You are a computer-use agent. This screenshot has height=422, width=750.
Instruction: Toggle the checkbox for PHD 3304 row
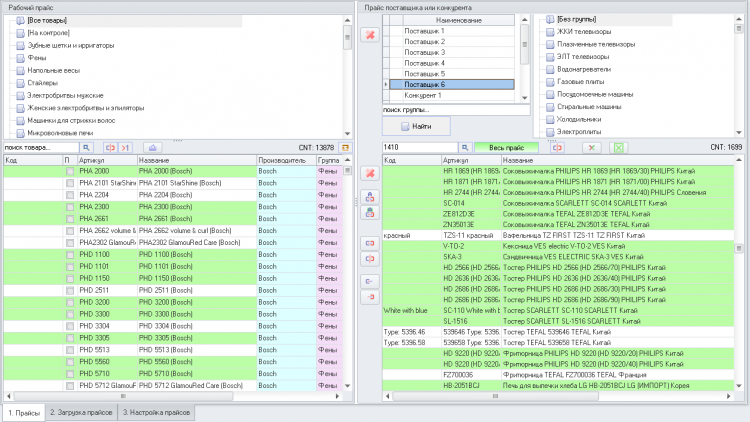pos(69,326)
